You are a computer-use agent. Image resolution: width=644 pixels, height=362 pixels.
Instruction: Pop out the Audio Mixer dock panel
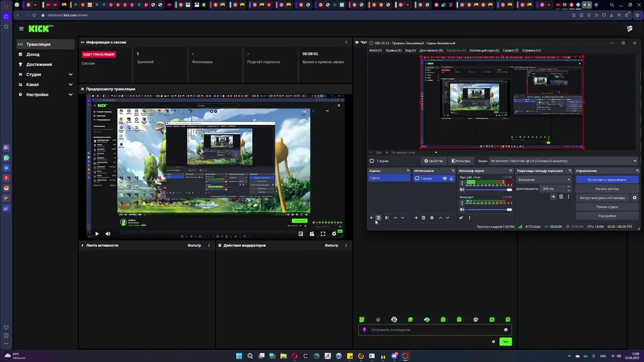coord(511,171)
